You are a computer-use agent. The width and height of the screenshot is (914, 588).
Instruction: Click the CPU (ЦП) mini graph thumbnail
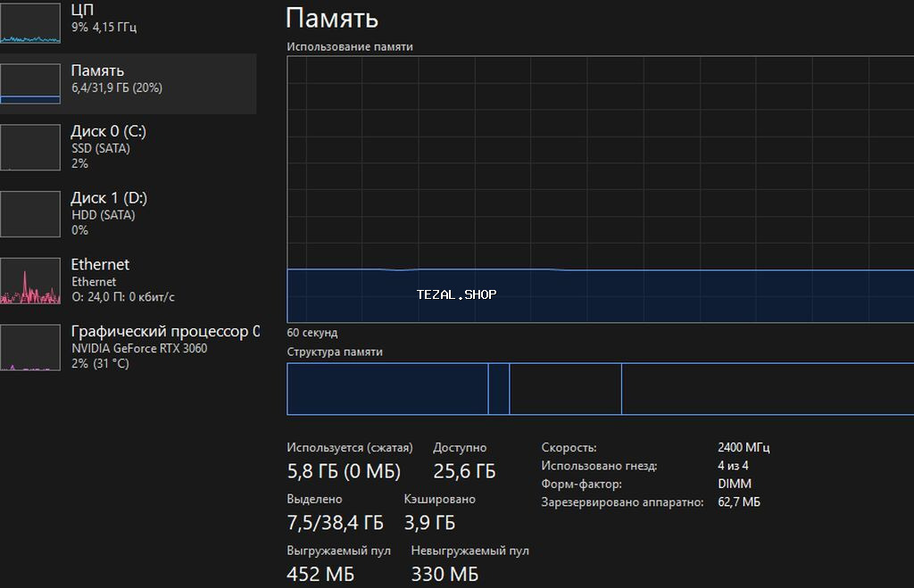(x=30, y=22)
